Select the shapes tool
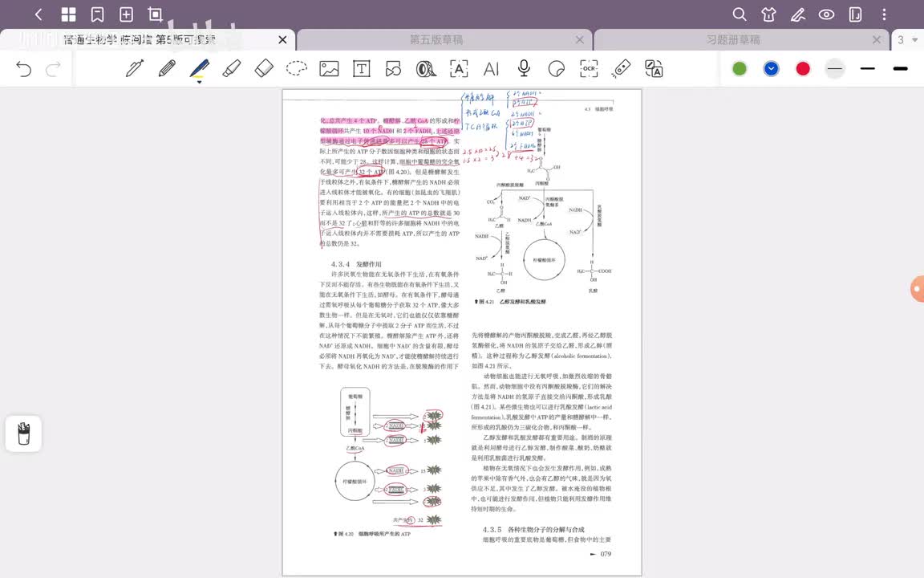Viewport: 924px width, 578px height. pos(394,68)
